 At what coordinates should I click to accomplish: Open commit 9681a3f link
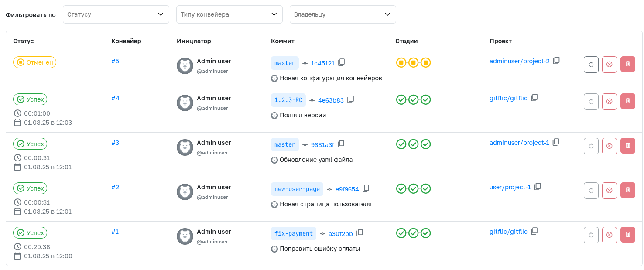[x=322, y=145]
